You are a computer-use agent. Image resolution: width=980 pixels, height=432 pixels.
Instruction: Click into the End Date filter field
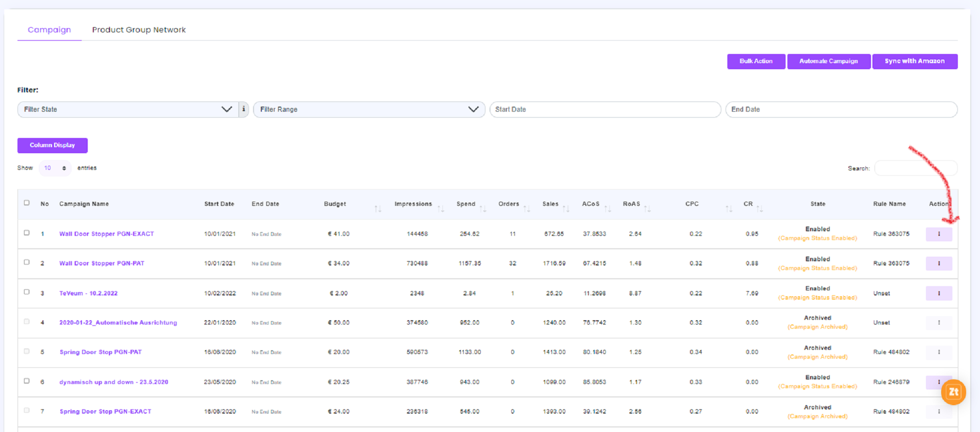(841, 109)
